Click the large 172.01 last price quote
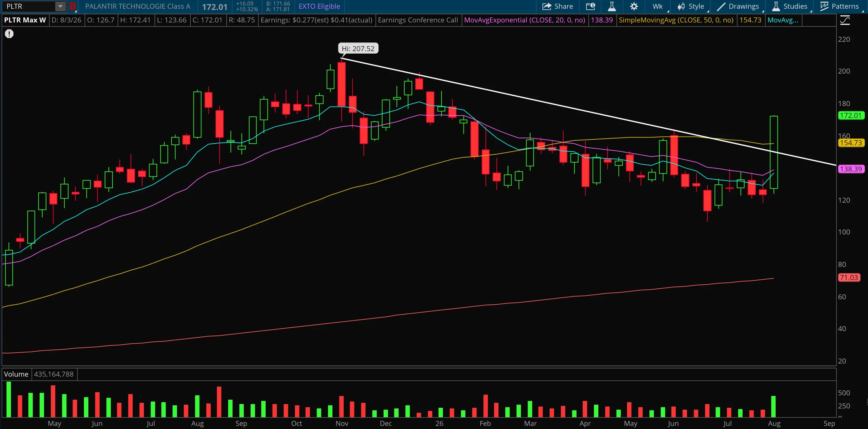This screenshot has height=429, width=868. tap(215, 7)
